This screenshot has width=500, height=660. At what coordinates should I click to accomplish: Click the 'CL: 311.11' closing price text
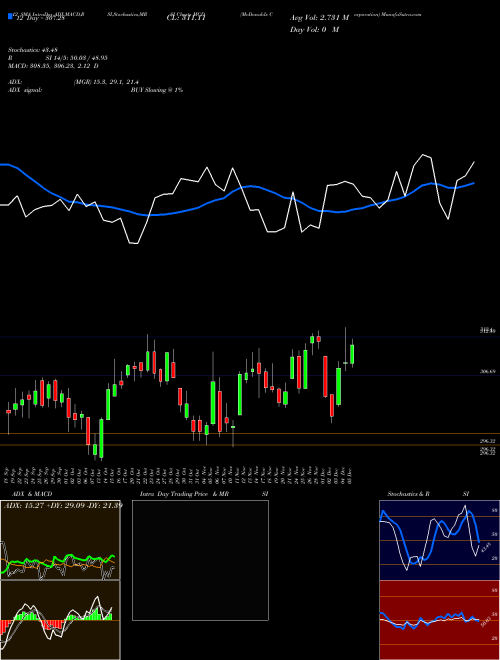(187, 18)
